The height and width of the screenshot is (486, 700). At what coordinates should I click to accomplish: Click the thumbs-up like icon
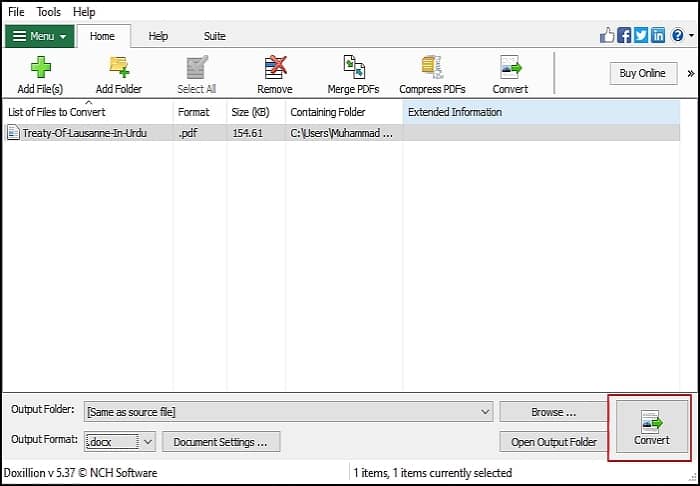[x=607, y=35]
